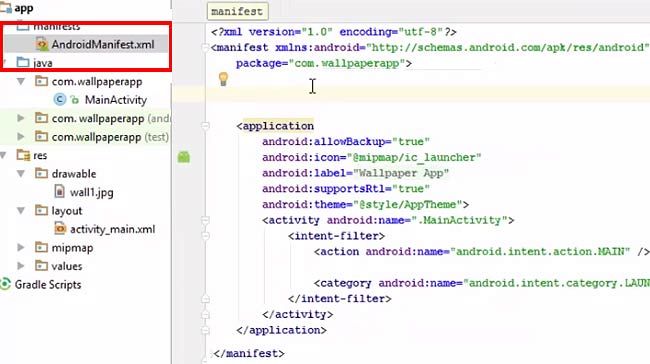Image resolution: width=650 pixels, height=364 pixels.
Task: Open AndroidManifest.xml in project tree
Action: 102,44
